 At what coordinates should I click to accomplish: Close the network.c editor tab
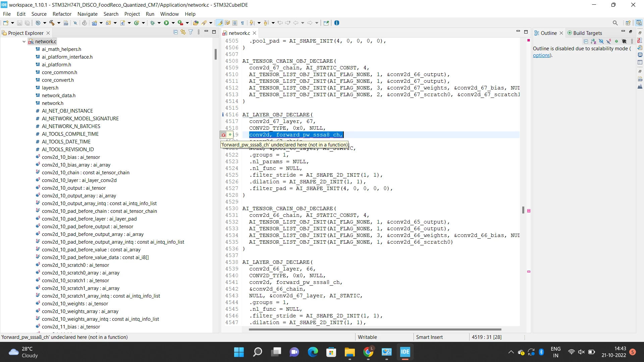pyautogui.click(x=255, y=33)
